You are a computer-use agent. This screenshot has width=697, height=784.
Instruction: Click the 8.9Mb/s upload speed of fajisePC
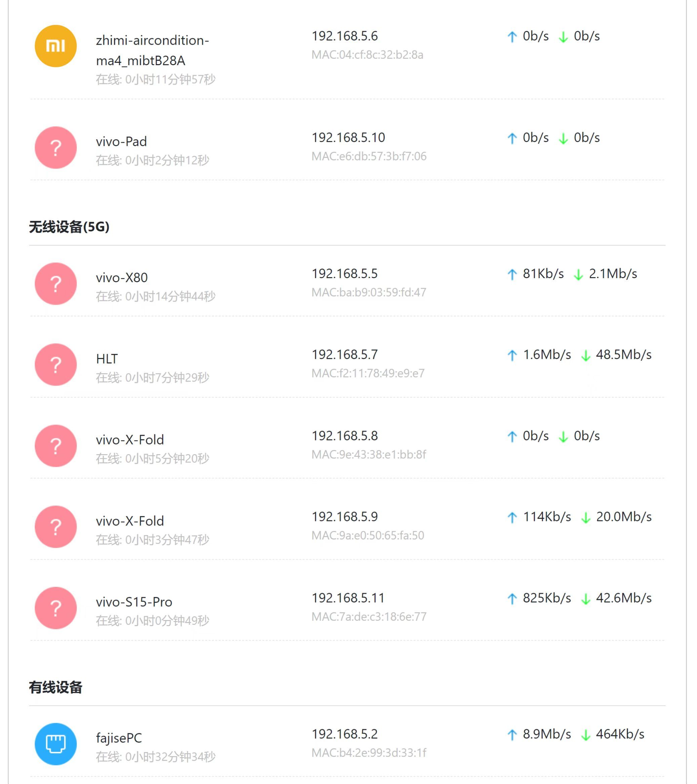[546, 734]
